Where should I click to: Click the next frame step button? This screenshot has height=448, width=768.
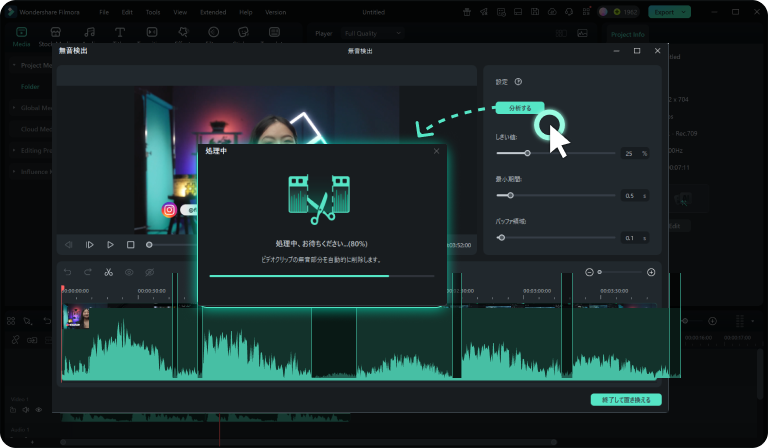(90, 245)
